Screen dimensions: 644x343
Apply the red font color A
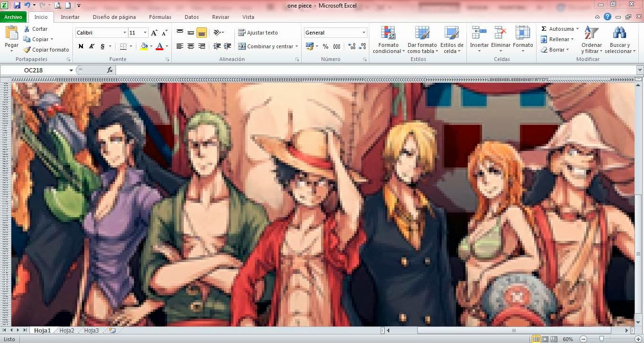point(160,46)
